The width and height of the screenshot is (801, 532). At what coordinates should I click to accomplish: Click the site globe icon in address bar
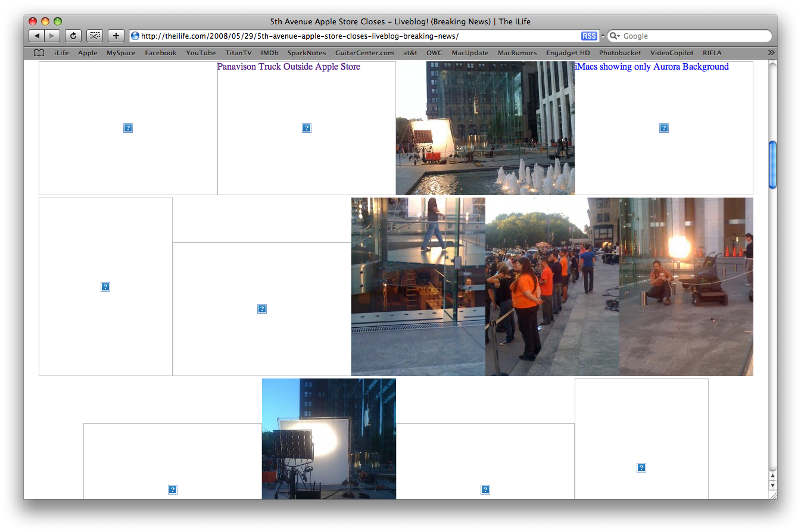(135, 36)
